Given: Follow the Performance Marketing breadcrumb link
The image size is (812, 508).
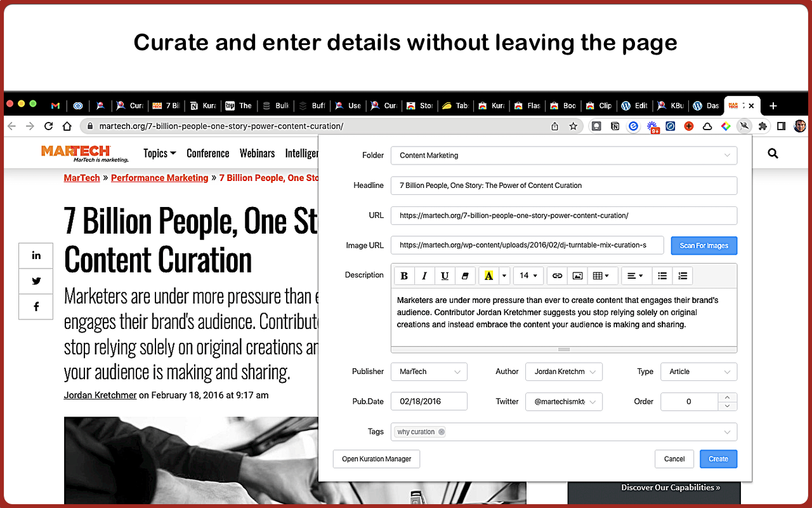Looking at the screenshot, I should pyautogui.click(x=159, y=178).
